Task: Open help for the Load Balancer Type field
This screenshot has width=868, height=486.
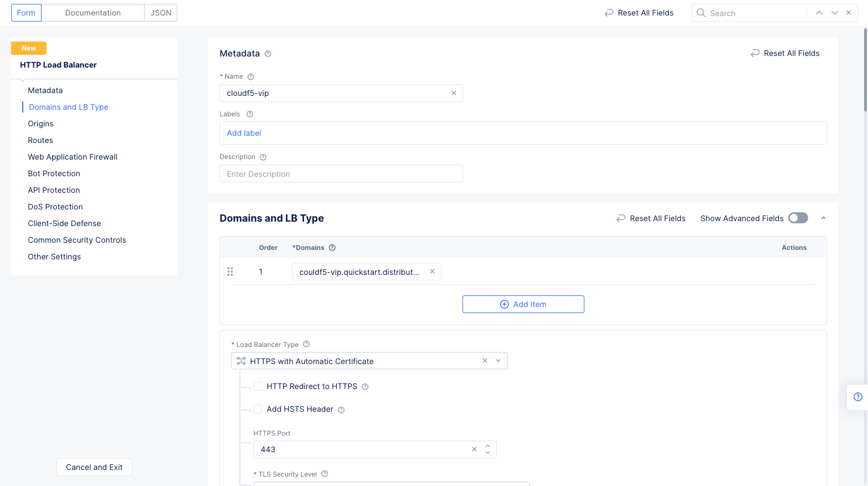Action: click(306, 344)
